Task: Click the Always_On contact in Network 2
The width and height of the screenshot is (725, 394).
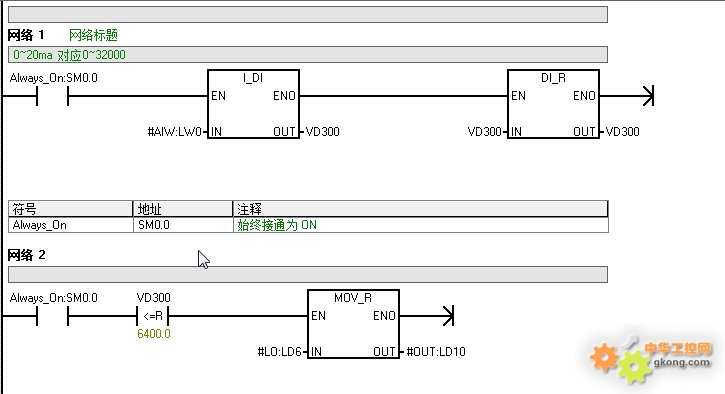Action: 52,316
